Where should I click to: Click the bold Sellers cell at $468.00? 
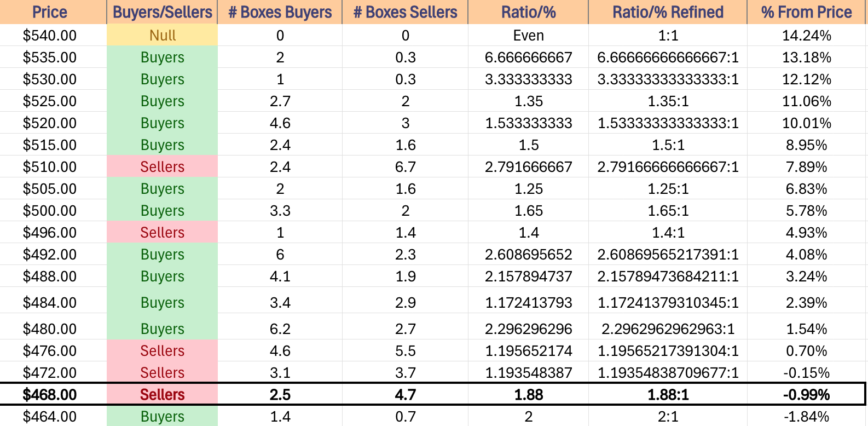[x=162, y=395]
